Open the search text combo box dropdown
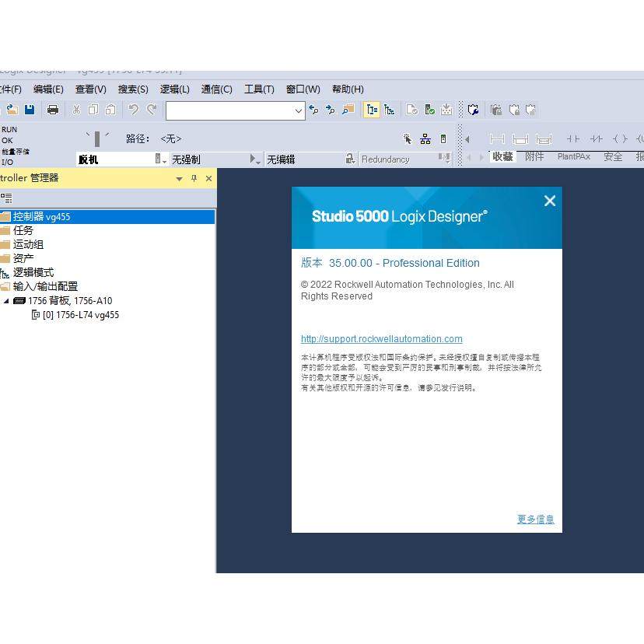This screenshot has height=644, width=644. 299,111
